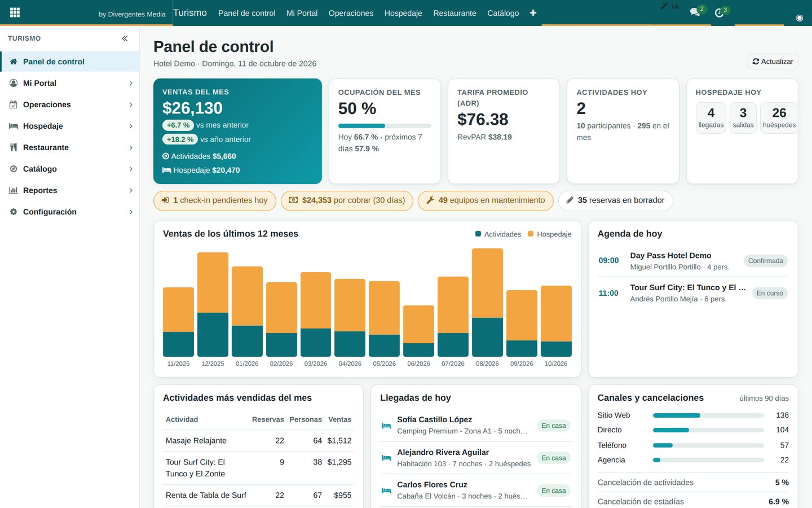Click the Ocupación del mes progress bar
The height and width of the screenshot is (508, 812).
[x=385, y=126]
